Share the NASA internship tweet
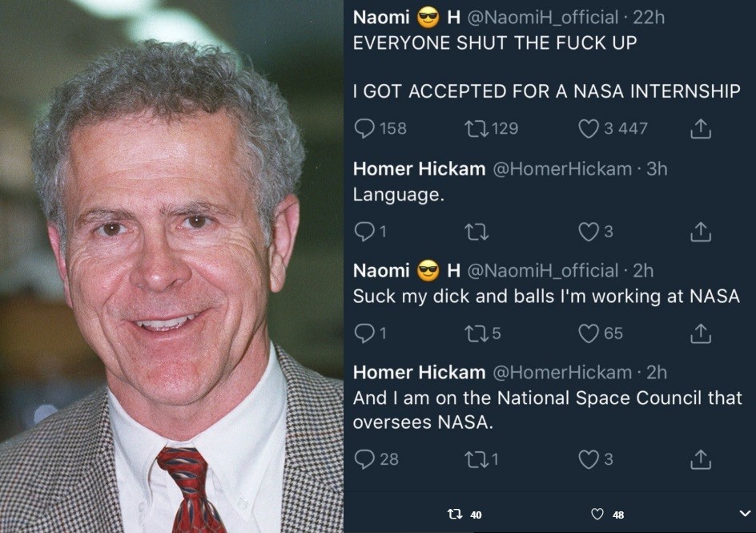 [x=701, y=128]
